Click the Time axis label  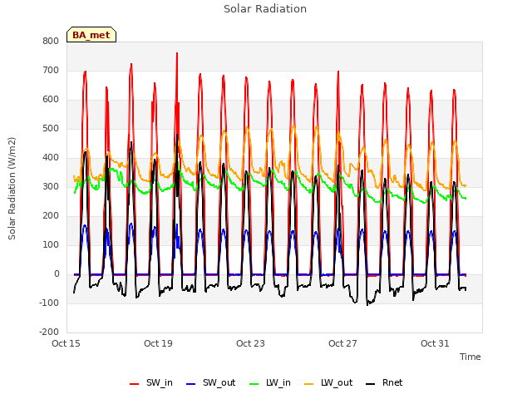coord(470,357)
